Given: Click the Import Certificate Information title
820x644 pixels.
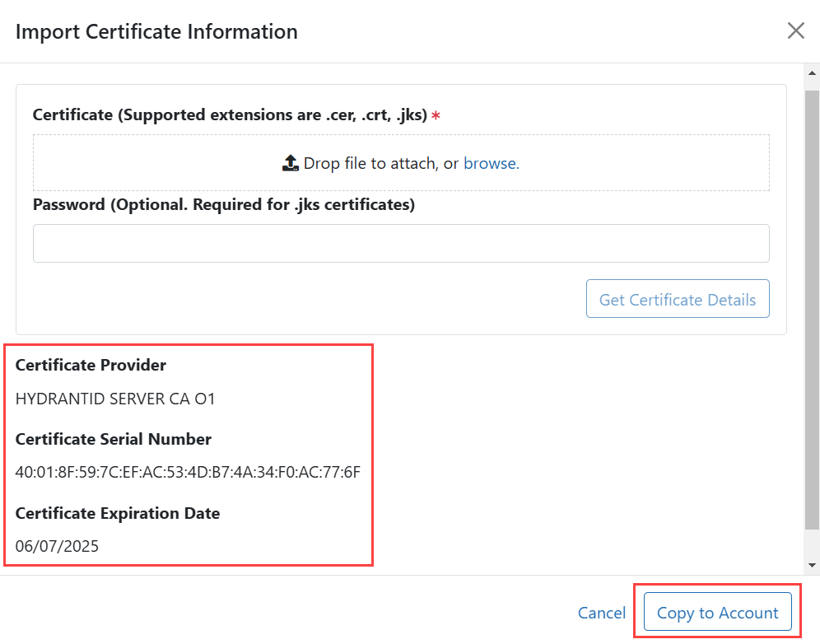Looking at the screenshot, I should [156, 31].
